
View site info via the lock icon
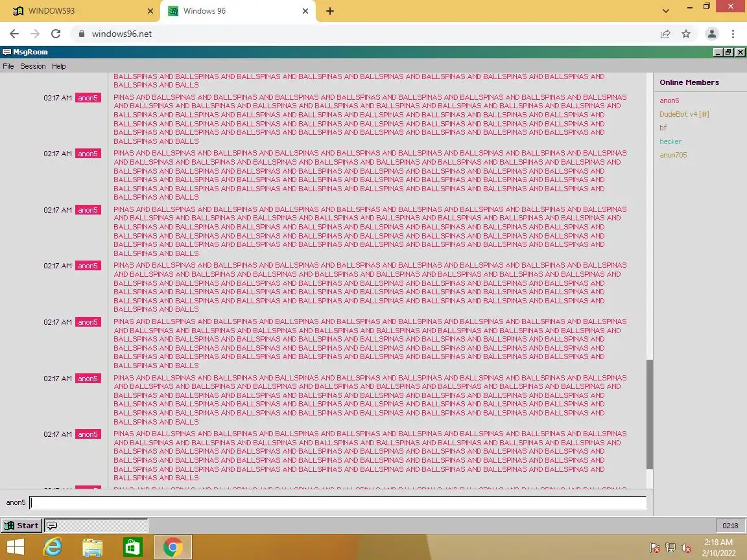click(82, 34)
